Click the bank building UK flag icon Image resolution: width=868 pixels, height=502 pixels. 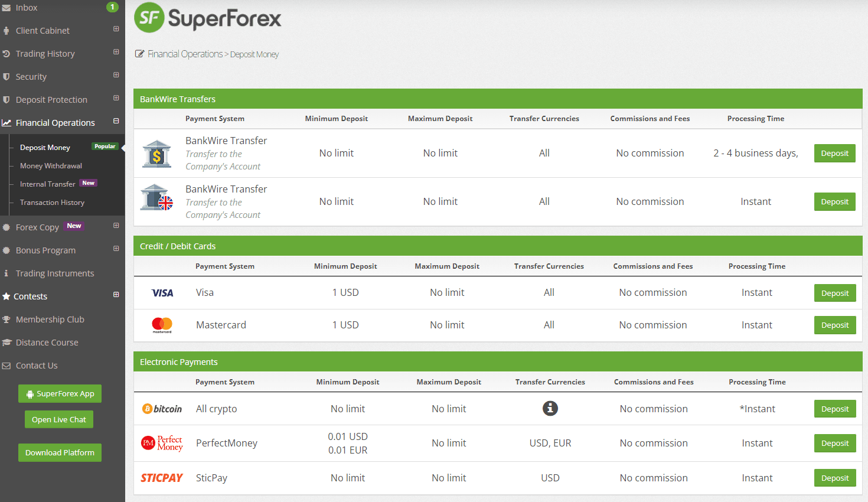click(x=156, y=198)
